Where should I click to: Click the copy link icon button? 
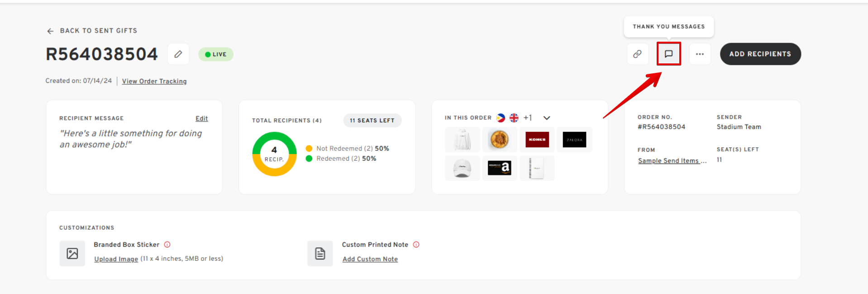(637, 54)
